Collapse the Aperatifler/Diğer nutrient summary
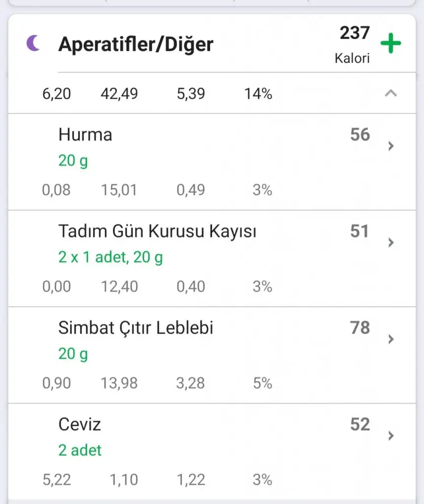 point(391,93)
